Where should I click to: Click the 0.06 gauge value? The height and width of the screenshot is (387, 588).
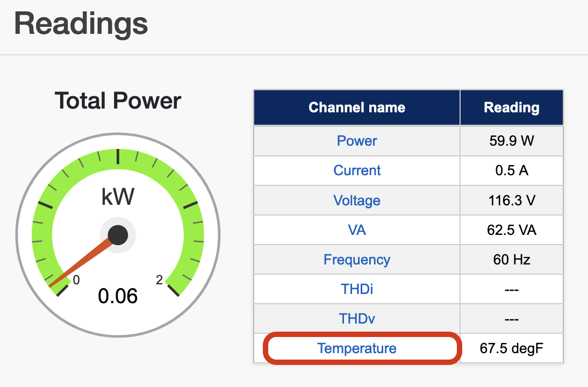[x=118, y=296]
